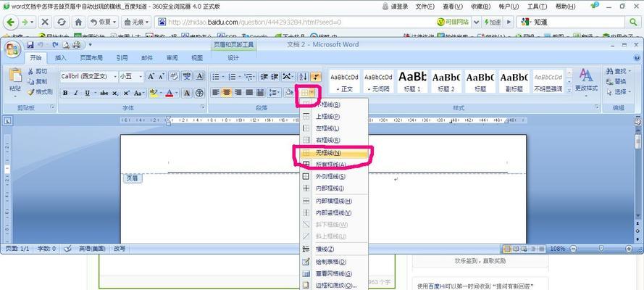This screenshot has width=644, height=290.
Task: Open 边框和底纹(O) menu entry
Action: [x=334, y=286]
